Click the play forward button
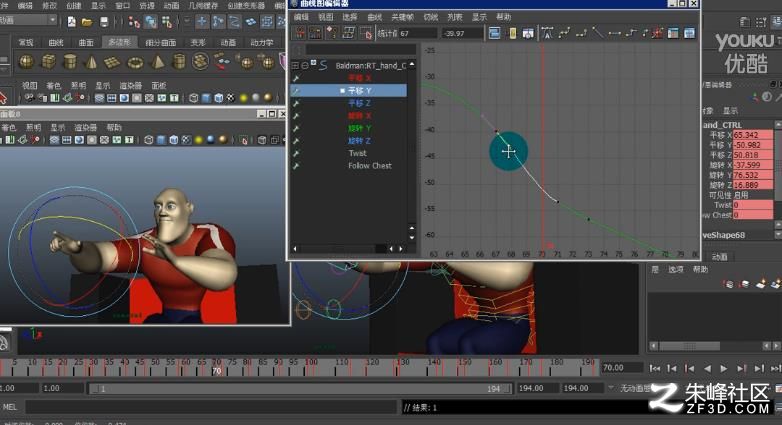The width and height of the screenshot is (782, 425). [x=724, y=368]
